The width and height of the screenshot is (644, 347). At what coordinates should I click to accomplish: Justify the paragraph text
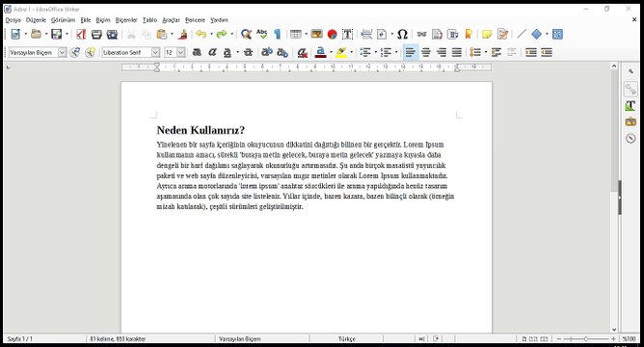(x=457, y=53)
